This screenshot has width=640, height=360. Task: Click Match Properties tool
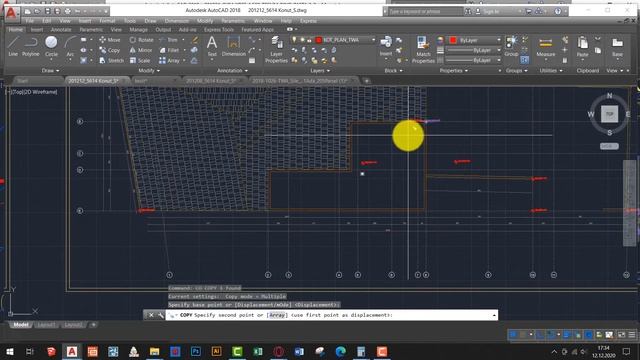coord(423,49)
